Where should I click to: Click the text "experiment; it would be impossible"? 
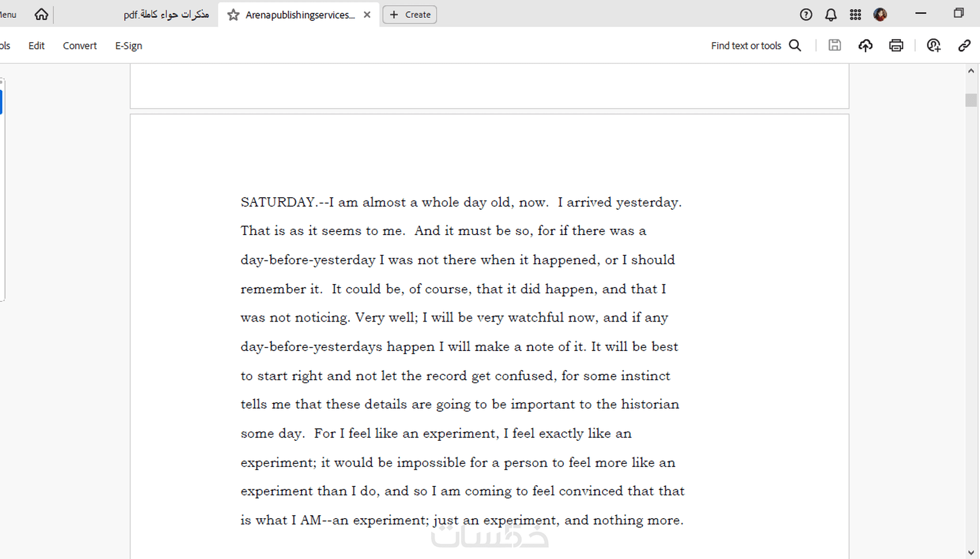[x=353, y=463]
